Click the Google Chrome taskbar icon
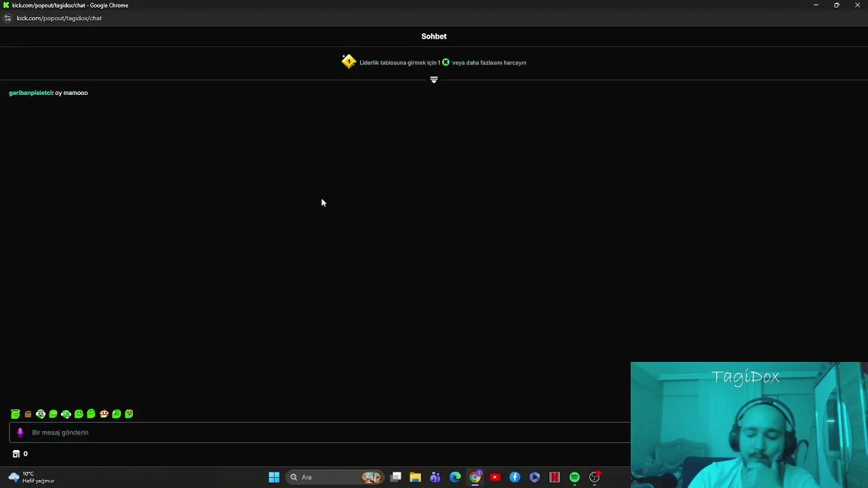 475,477
